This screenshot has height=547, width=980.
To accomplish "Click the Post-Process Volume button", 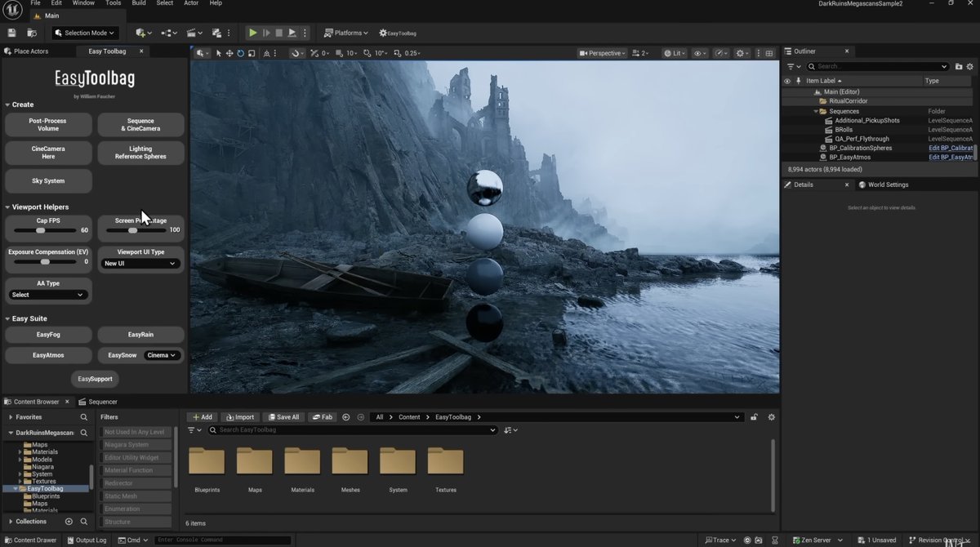I will coord(48,125).
